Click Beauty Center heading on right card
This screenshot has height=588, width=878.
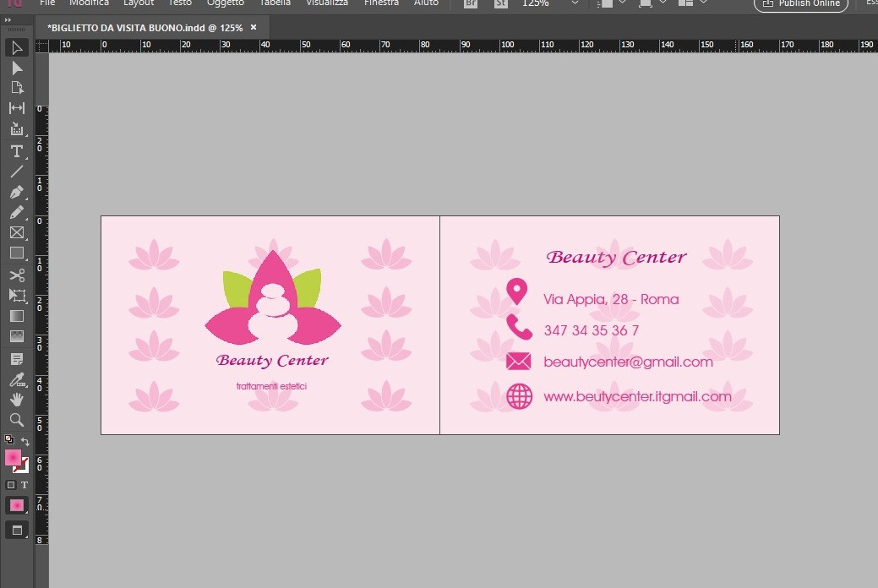tap(616, 258)
